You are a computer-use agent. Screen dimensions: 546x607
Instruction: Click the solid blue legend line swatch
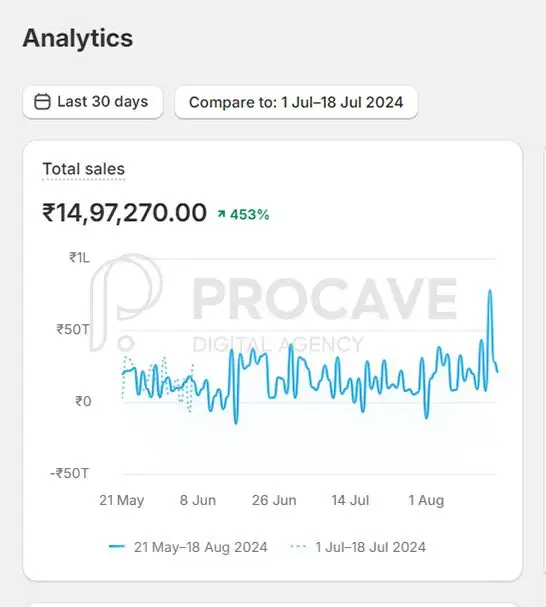pos(117,547)
